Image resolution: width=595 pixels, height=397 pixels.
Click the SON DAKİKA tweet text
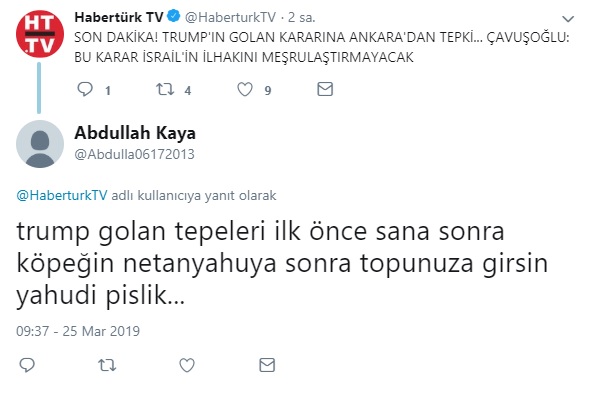(x=322, y=47)
